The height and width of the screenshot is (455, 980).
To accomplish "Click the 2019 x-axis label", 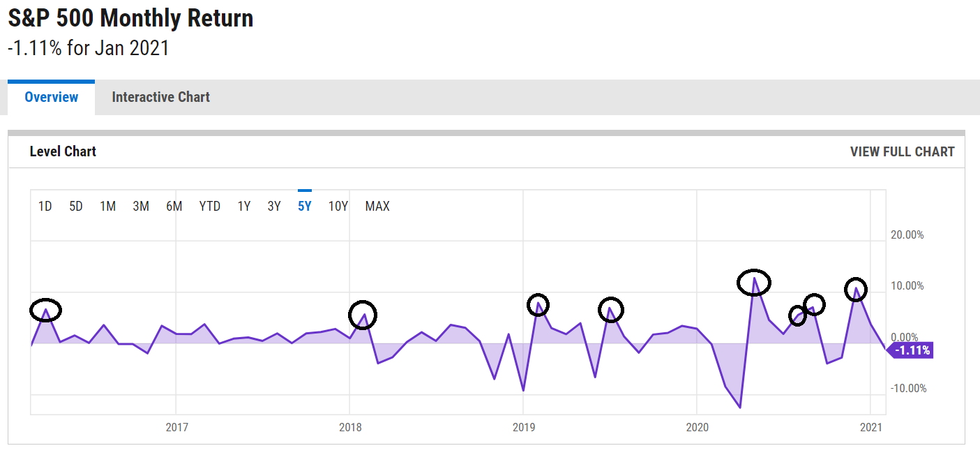I will pyautogui.click(x=524, y=427).
